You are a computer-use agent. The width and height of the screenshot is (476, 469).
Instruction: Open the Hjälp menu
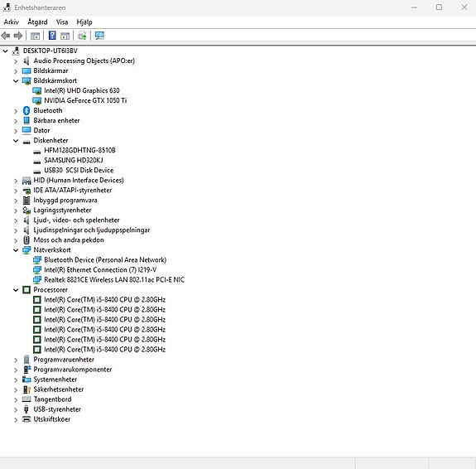84,22
